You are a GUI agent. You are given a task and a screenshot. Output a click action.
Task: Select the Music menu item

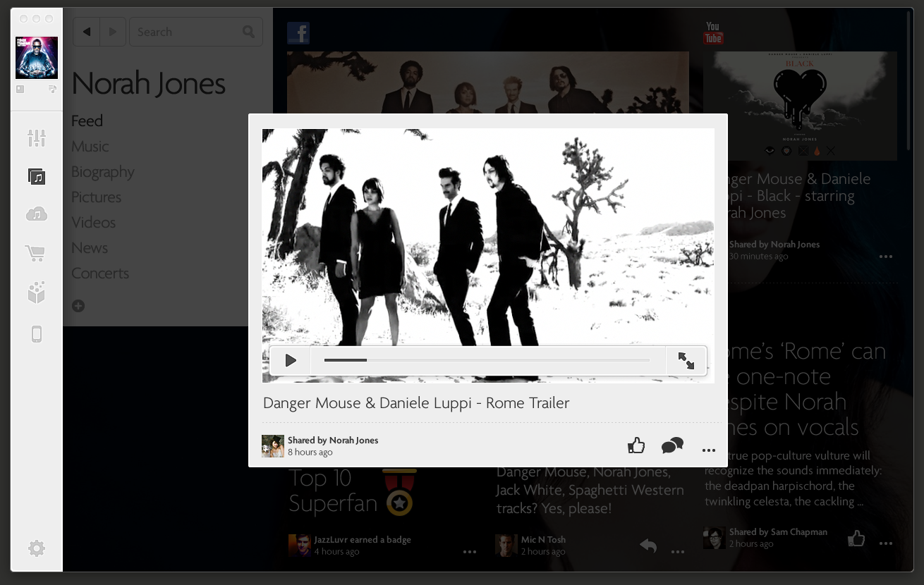click(x=90, y=146)
